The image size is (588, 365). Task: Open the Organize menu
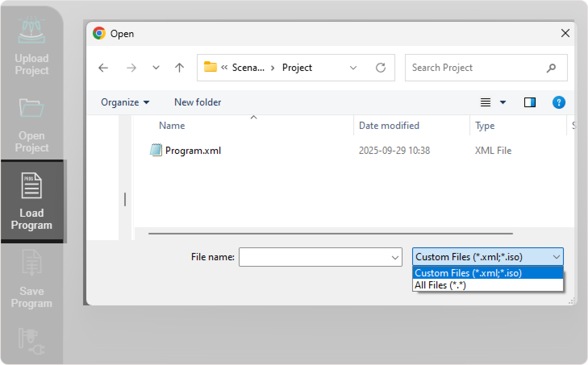[125, 102]
